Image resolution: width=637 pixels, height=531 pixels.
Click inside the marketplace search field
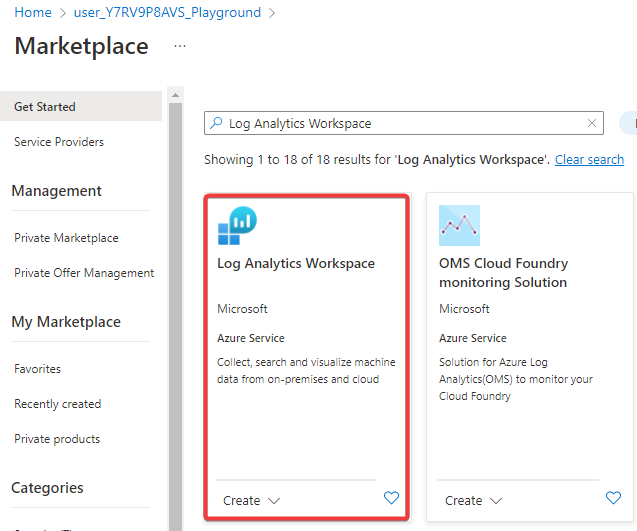pos(400,123)
